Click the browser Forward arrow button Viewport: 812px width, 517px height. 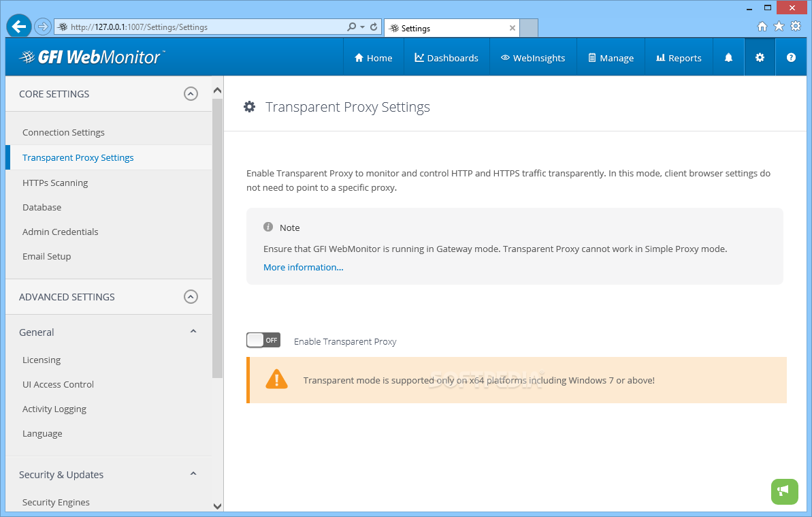click(43, 27)
